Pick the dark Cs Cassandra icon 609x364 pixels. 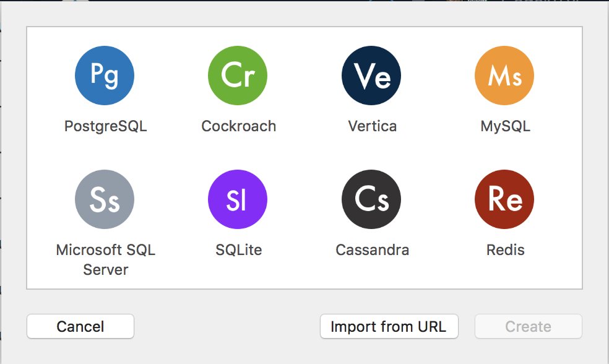tap(371, 199)
